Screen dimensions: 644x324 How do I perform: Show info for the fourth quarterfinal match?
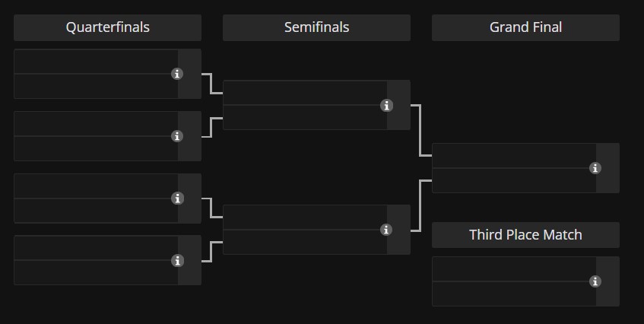(x=177, y=260)
